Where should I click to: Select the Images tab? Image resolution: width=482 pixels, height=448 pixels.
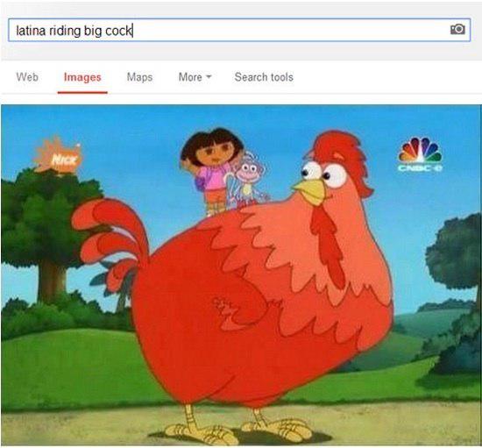click(x=82, y=77)
